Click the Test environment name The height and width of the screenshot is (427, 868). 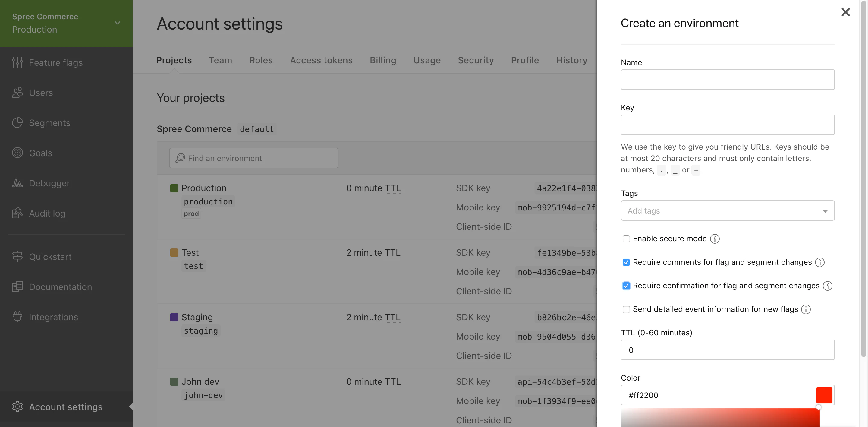point(190,252)
